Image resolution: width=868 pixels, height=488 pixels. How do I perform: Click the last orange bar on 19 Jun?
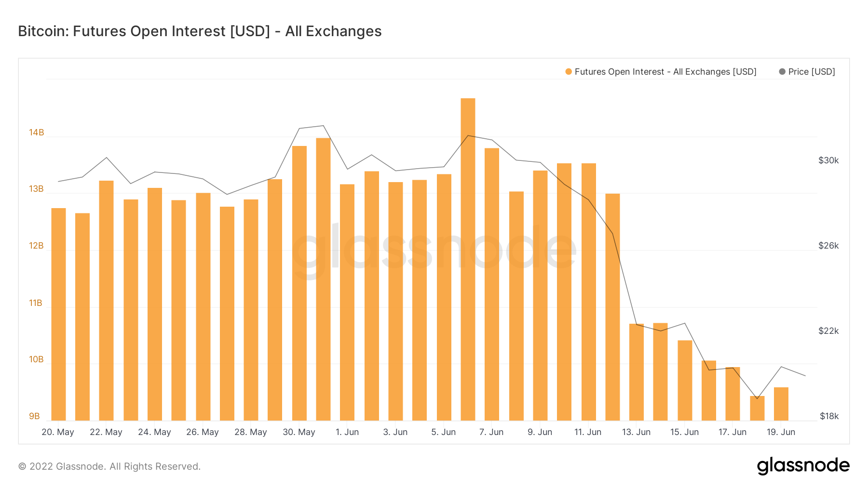click(x=781, y=404)
